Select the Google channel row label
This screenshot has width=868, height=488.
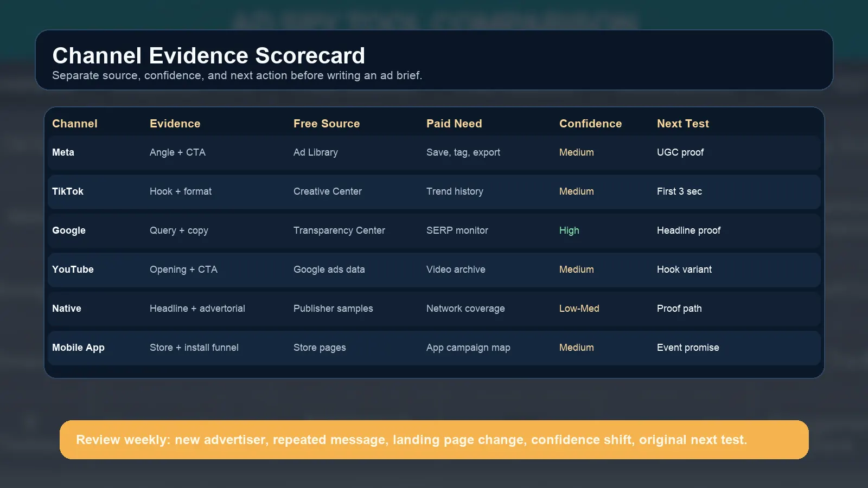(x=69, y=230)
